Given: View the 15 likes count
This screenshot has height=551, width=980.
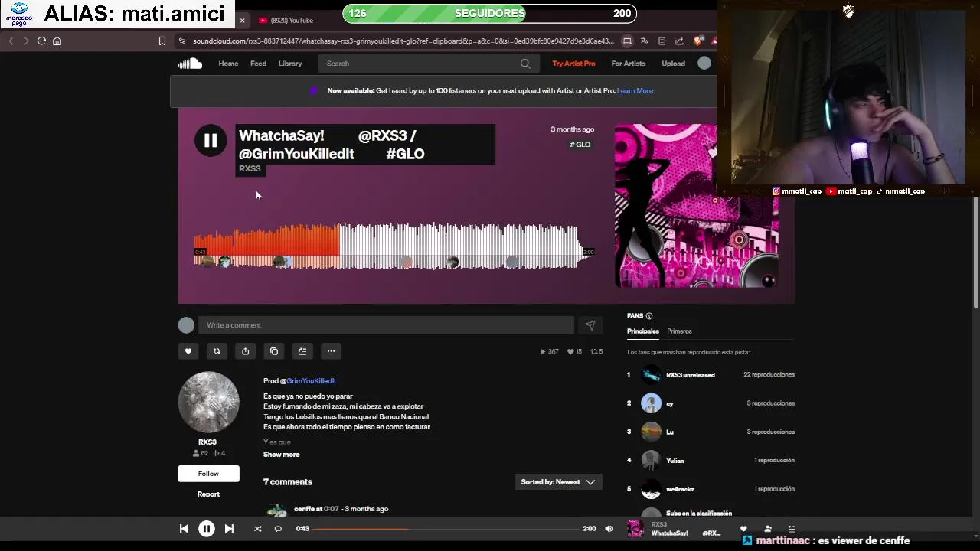Looking at the screenshot, I should point(574,352).
